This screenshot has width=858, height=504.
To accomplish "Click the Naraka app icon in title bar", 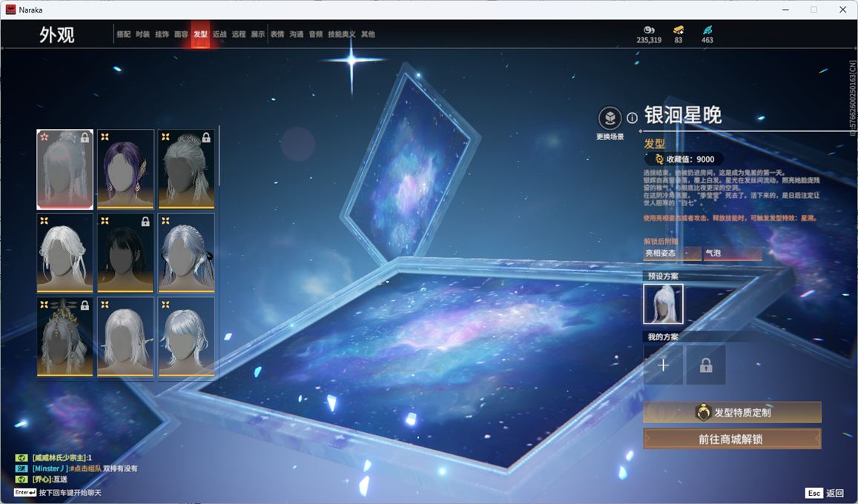I will pyautogui.click(x=10, y=10).
